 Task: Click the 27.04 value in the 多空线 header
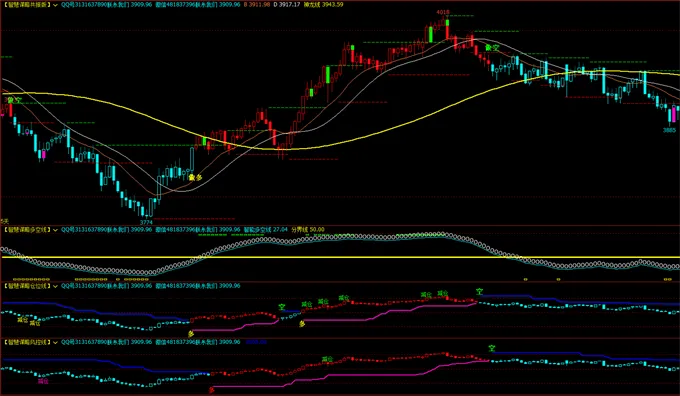(x=281, y=230)
